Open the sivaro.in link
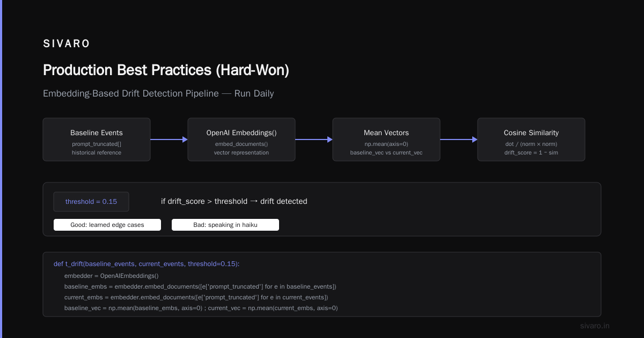 coord(595,326)
